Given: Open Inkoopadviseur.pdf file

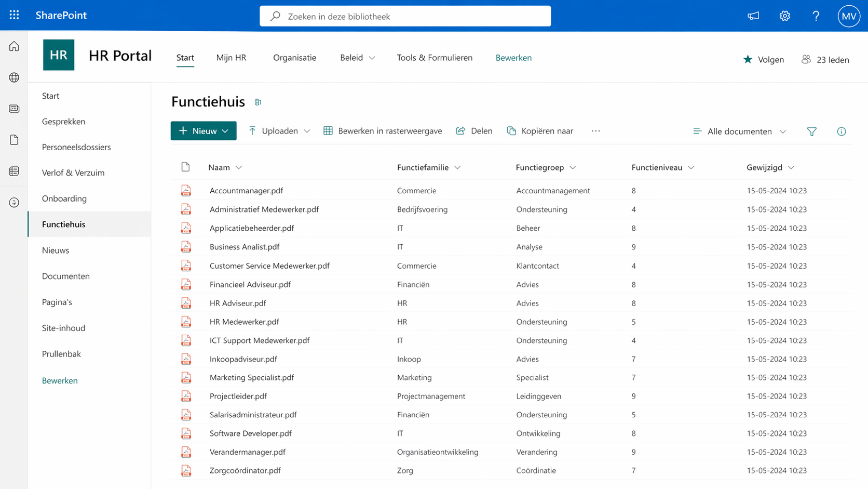Looking at the screenshot, I should tap(243, 359).
